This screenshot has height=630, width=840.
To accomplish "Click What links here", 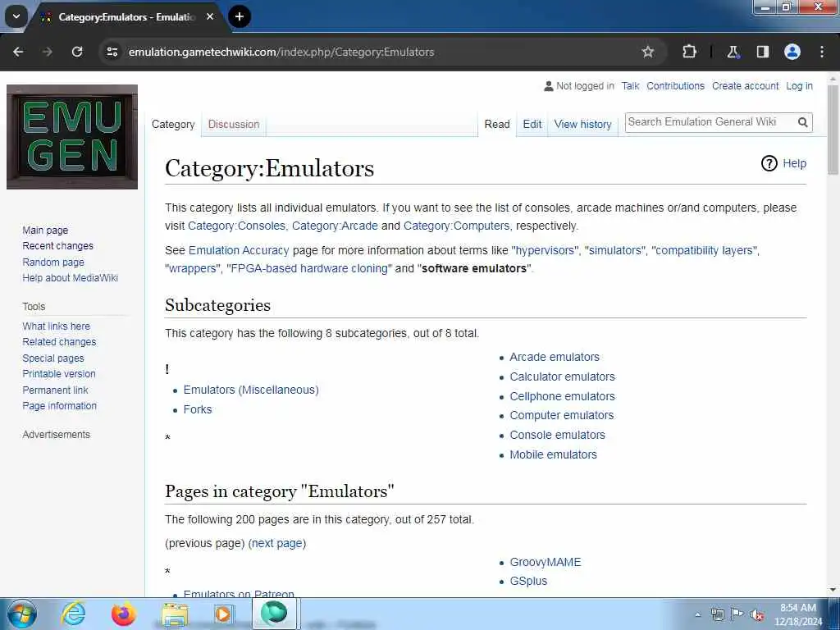I will point(57,326).
